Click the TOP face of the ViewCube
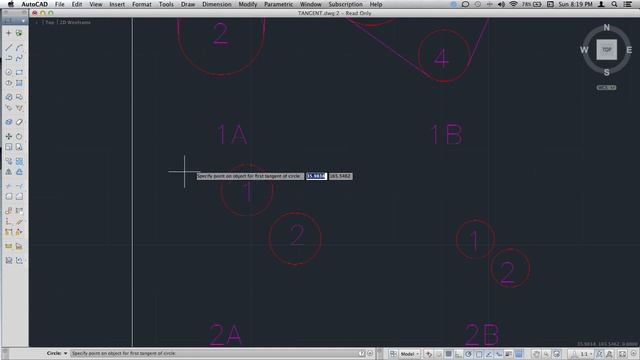Screen dimensions: 640x360 [607, 50]
